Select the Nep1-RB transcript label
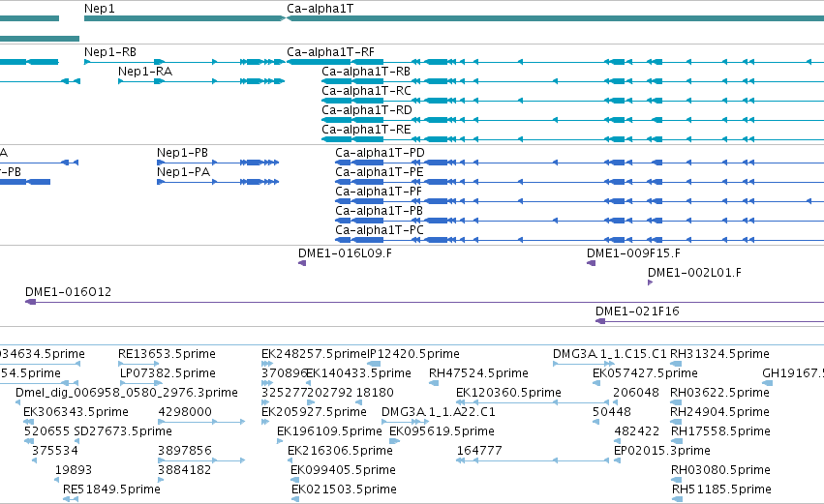Viewport: 824px width, 504px height. 110,52
